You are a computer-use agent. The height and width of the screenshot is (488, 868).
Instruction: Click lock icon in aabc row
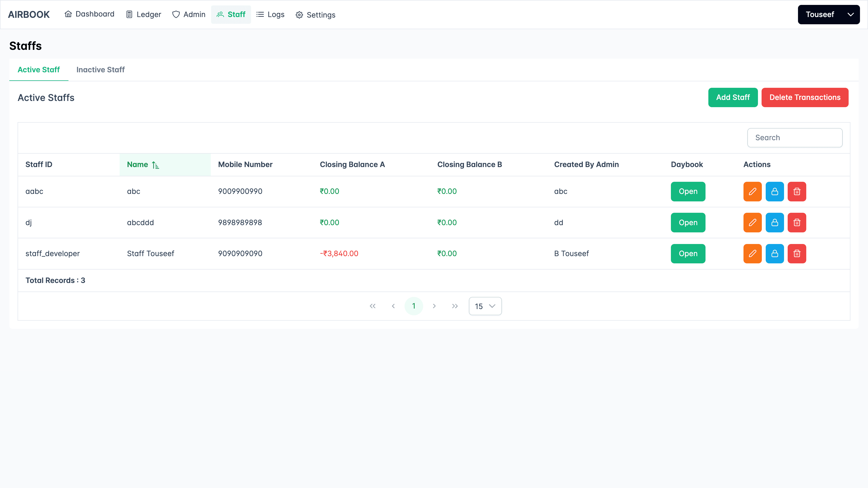pyautogui.click(x=774, y=191)
